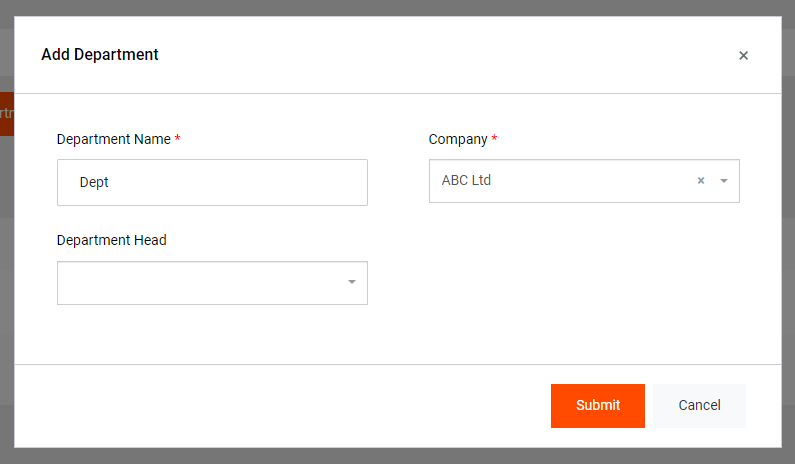
Task: Click the Company field label
Action: (x=458, y=139)
